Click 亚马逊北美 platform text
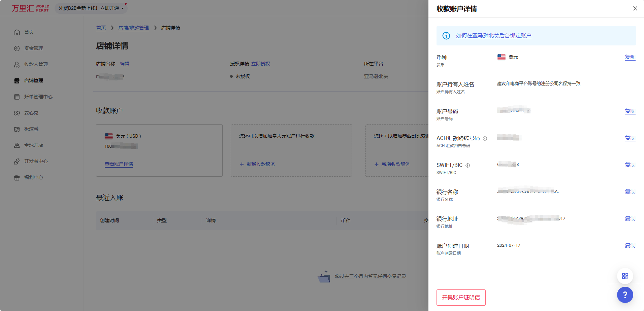Image resolution: width=644 pixels, height=311 pixels. [376, 76]
